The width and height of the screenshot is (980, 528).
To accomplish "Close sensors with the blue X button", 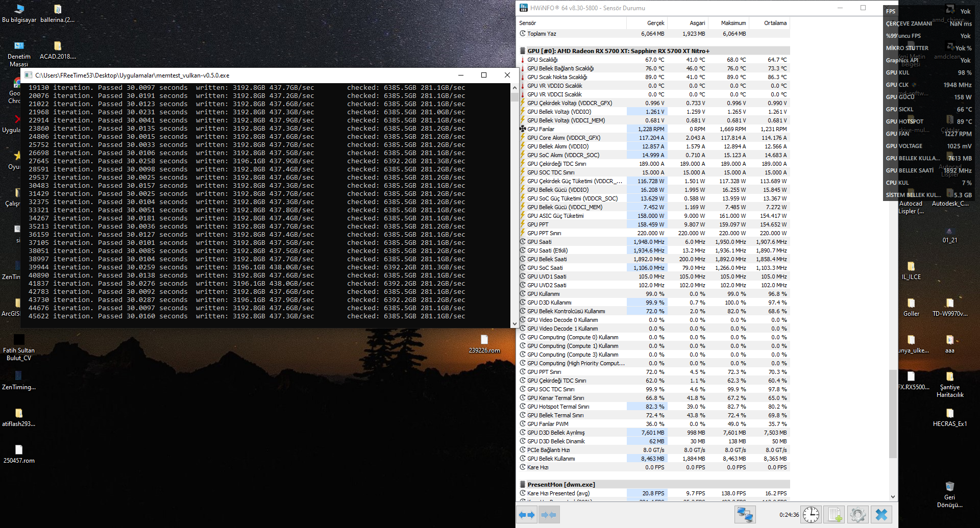I will (x=881, y=515).
